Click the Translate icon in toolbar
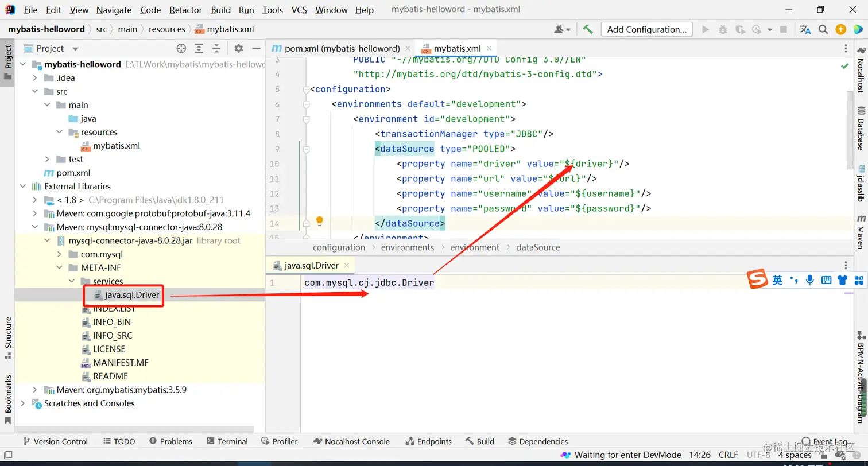The image size is (868, 466). click(x=805, y=29)
